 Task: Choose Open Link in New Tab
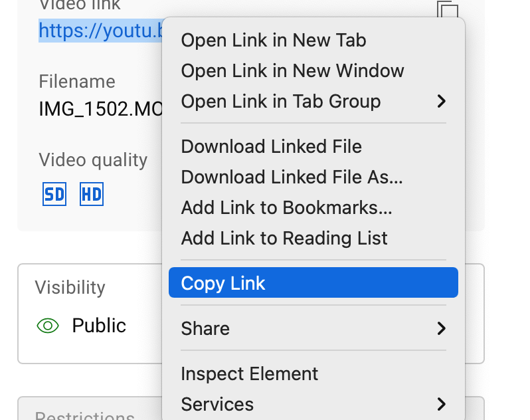point(273,41)
